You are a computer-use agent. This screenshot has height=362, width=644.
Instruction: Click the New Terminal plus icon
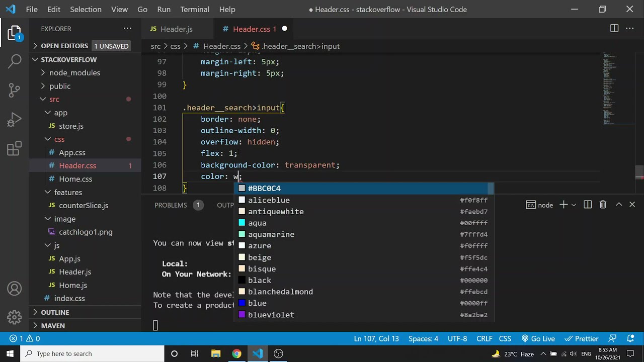pyautogui.click(x=563, y=205)
